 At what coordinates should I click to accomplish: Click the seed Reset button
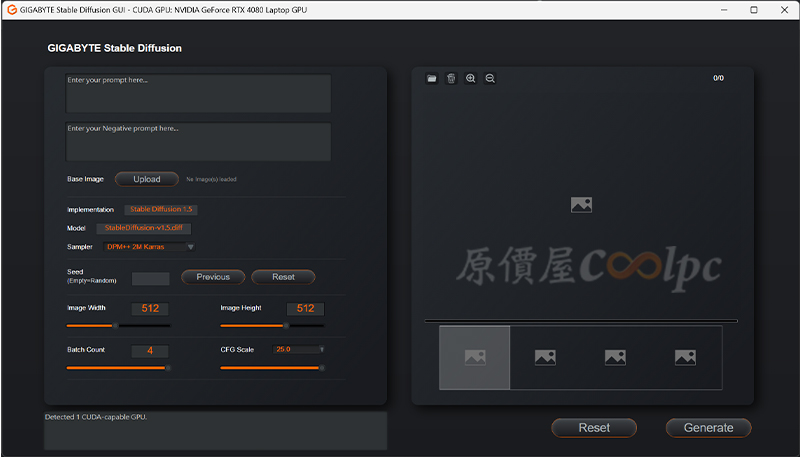coord(283,277)
